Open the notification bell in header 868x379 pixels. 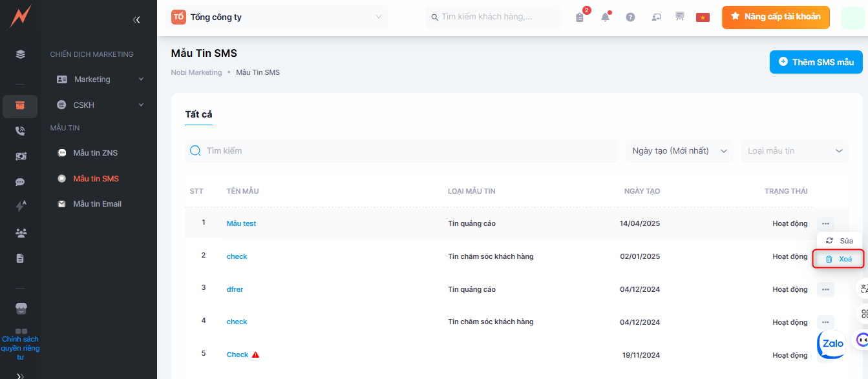pos(605,17)
